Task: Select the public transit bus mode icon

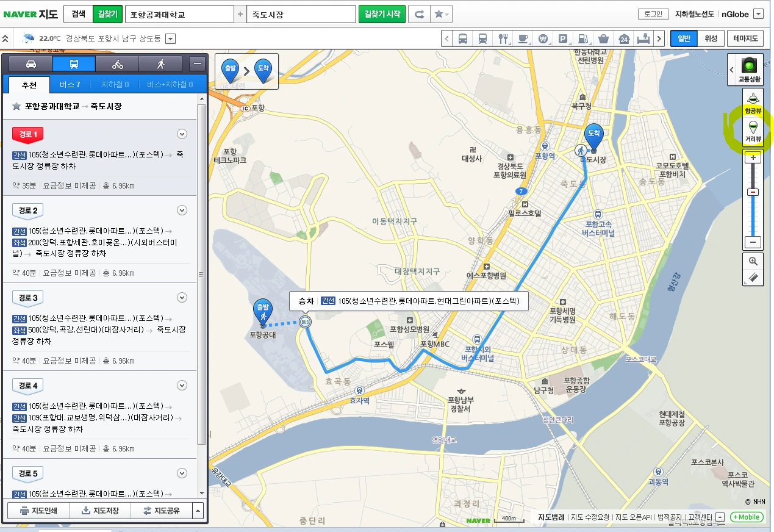Action: click(x=74, y=64)
